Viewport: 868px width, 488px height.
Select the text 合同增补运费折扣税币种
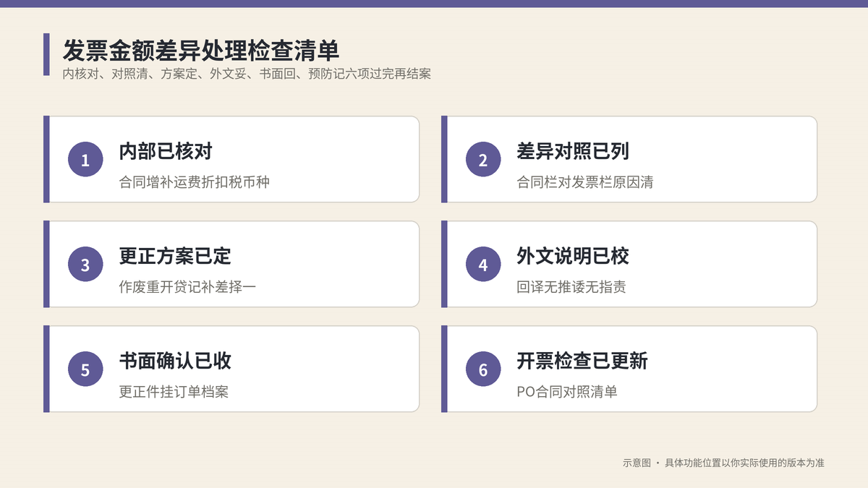(x=195, y=182)
